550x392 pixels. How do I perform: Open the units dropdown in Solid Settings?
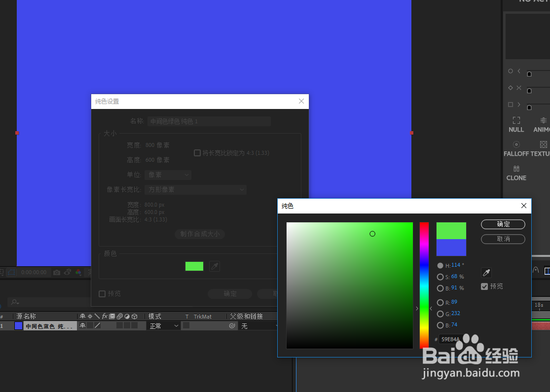[168, 175]
